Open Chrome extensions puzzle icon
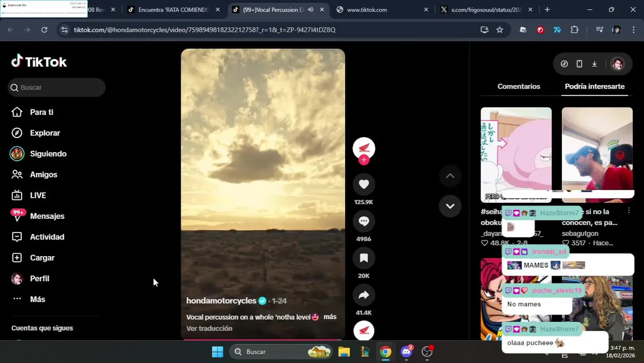 click(574, 30)
